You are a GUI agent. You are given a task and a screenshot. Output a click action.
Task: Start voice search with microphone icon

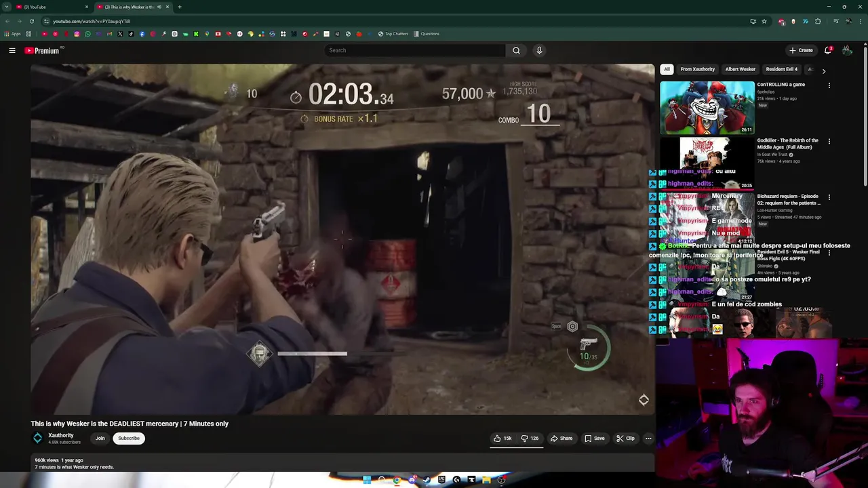[539, 50]
